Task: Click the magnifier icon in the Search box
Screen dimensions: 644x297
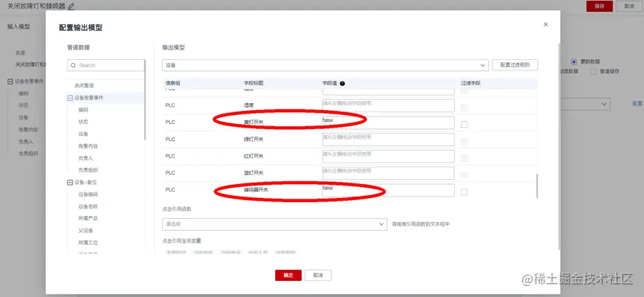Action: click(x=74, y=66)
